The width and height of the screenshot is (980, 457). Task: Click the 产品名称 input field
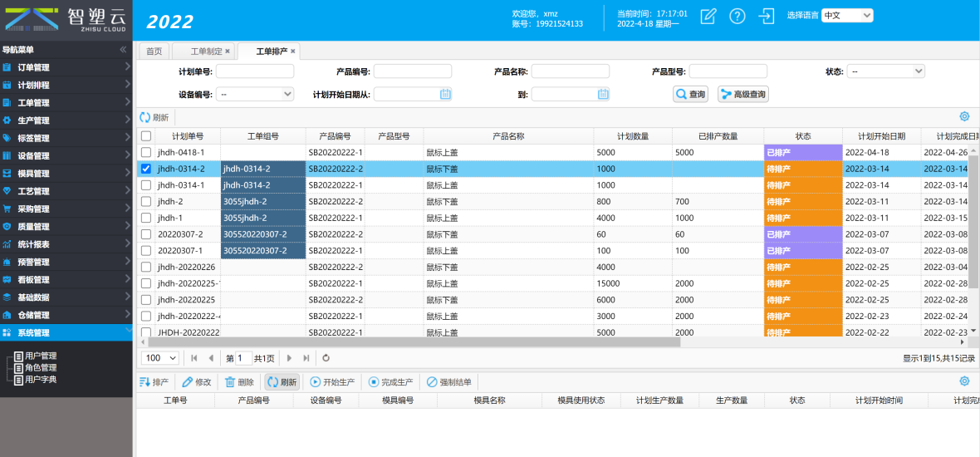coord(570,72)
